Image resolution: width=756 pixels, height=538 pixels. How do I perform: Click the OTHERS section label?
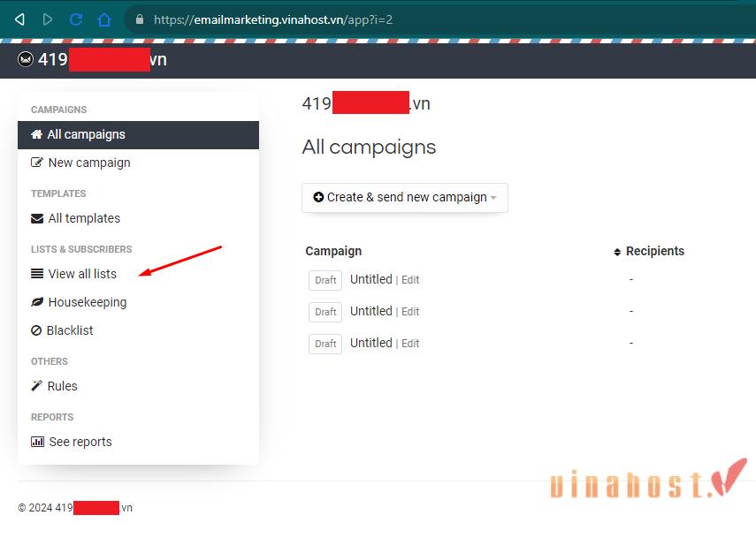point(50,361)
